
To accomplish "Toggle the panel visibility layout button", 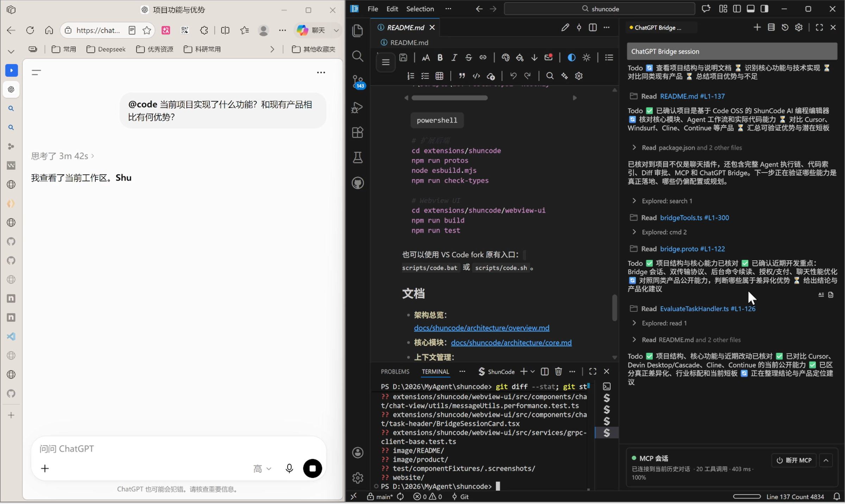I will (751, 9).
